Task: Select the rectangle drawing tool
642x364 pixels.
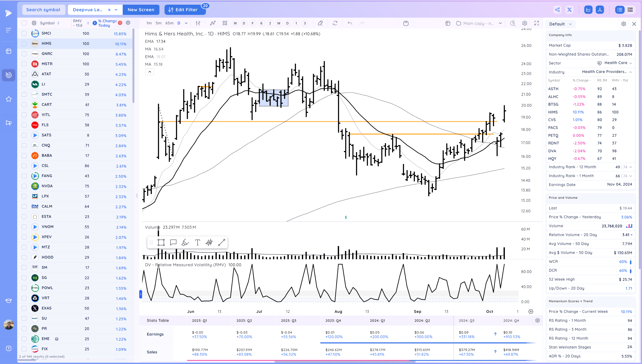Action: (x=161, y=242)
